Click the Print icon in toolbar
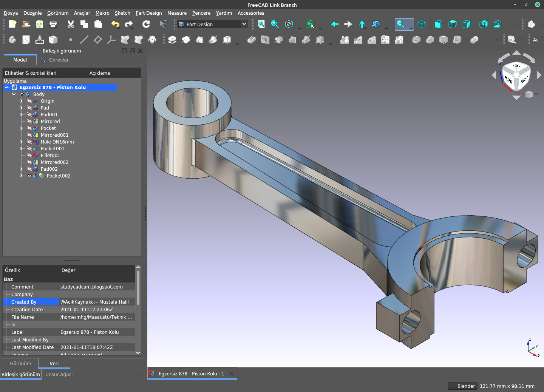The width and height of the screenshot is (544, 392). pyautogui.click(x=53, y=24)
